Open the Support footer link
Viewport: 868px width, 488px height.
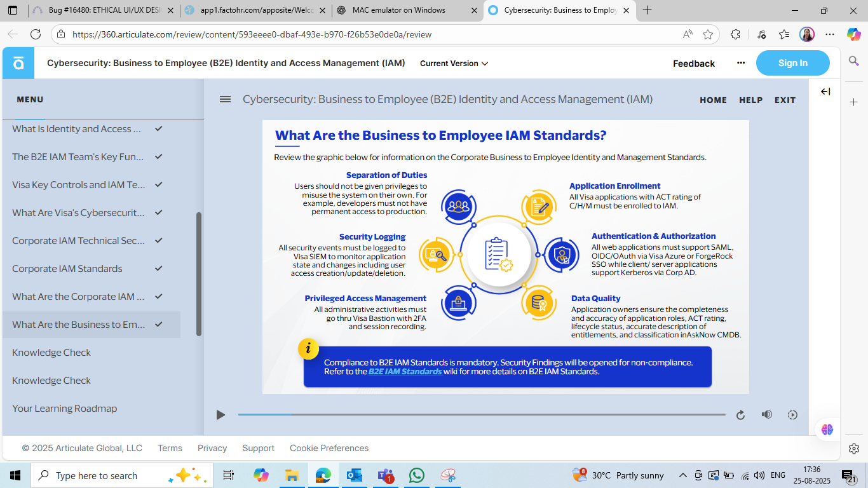(x=259, y=448)
